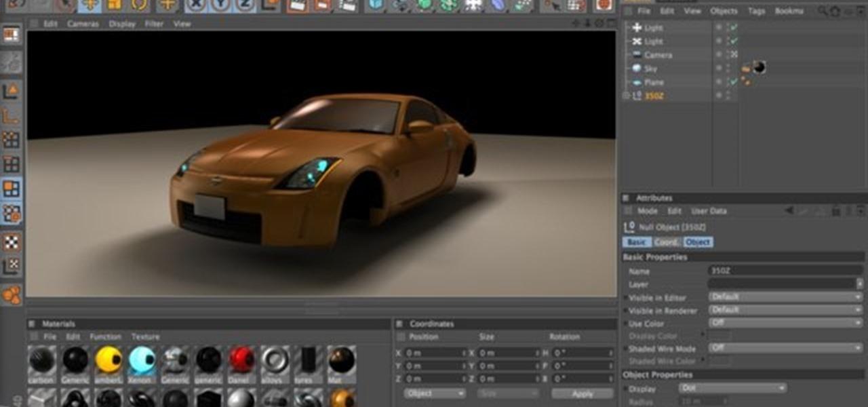Click the Floor/environment objects icon
868x407 pixels.
pos(475,5)
